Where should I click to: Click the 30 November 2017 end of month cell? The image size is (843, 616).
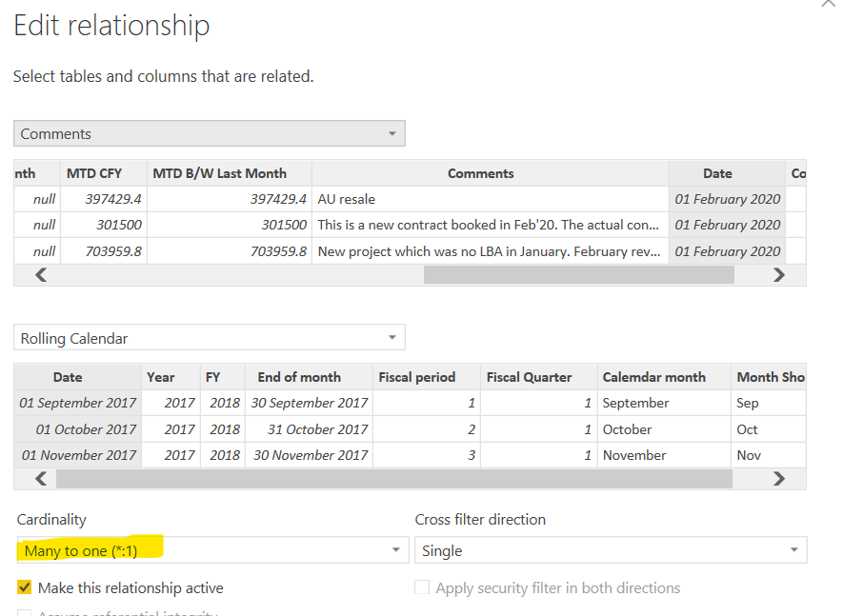tap(309, 455)
